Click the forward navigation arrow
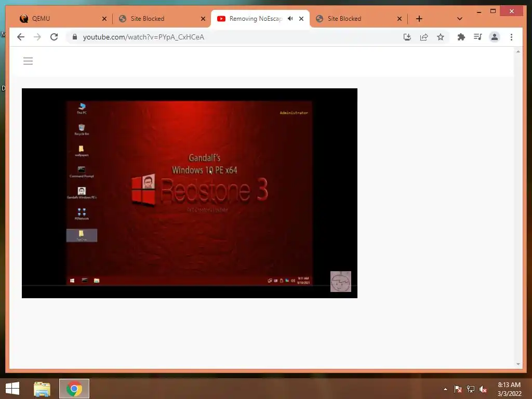 tap(37, 37)
